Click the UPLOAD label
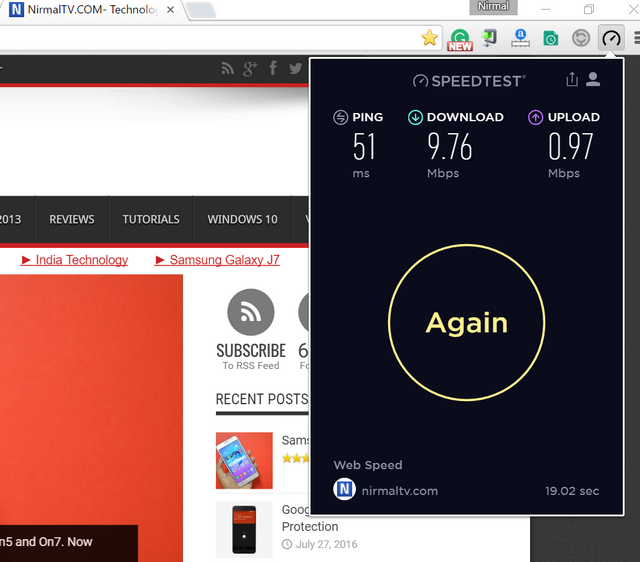Screen dimensions: 640x562 (x=573, y=117)
